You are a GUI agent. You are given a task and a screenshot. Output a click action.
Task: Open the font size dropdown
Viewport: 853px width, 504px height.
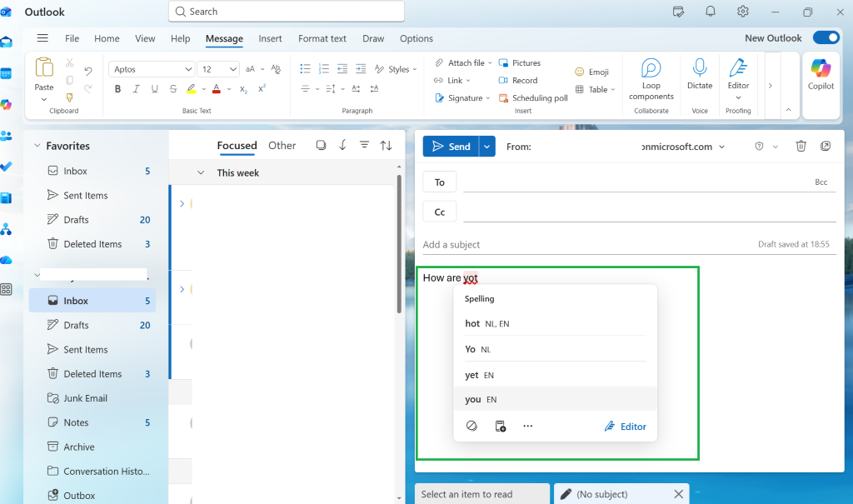click(233, 69)
